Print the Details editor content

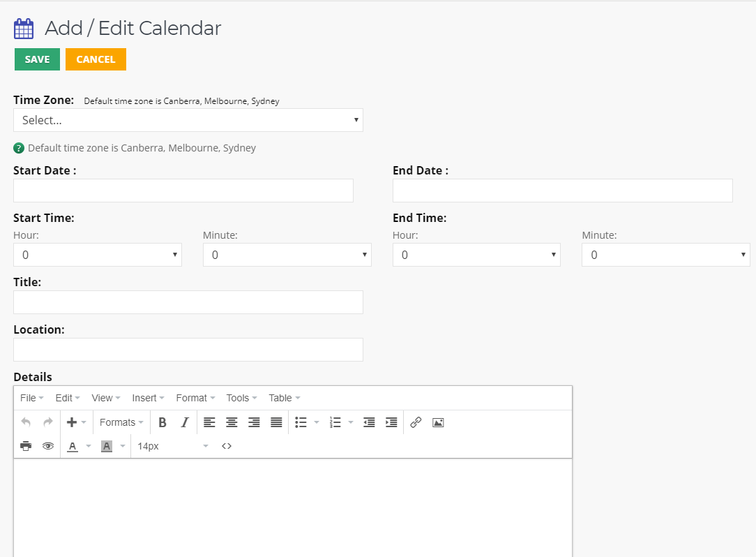(x=26, y=446)
